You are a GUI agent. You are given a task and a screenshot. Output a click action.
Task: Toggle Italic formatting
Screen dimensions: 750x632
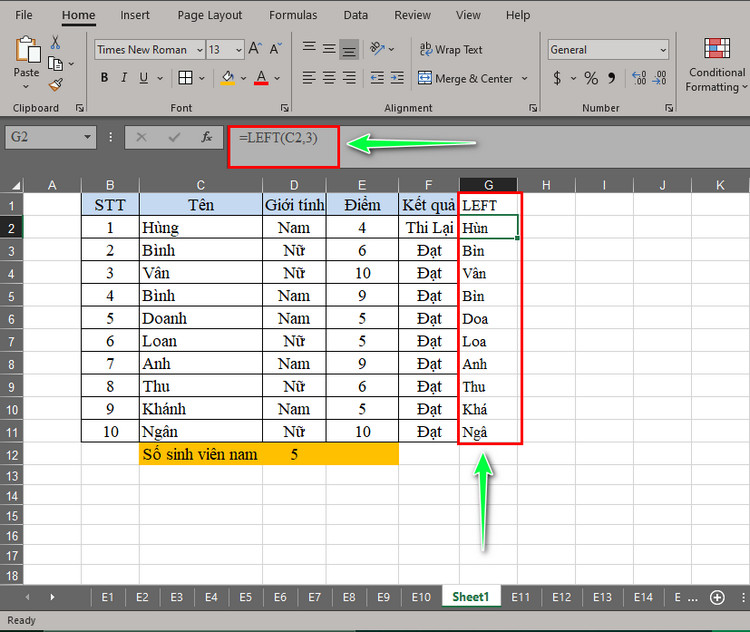coord(124,78)
